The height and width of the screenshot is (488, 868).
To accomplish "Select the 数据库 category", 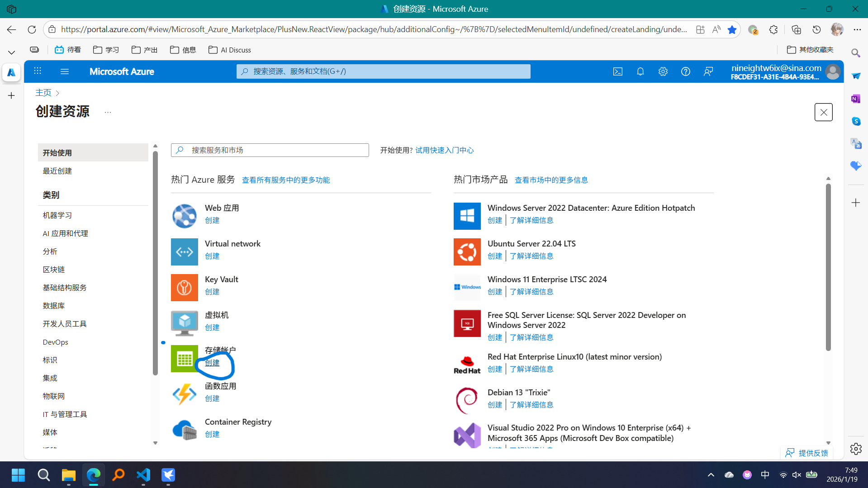I will point(54,306).
